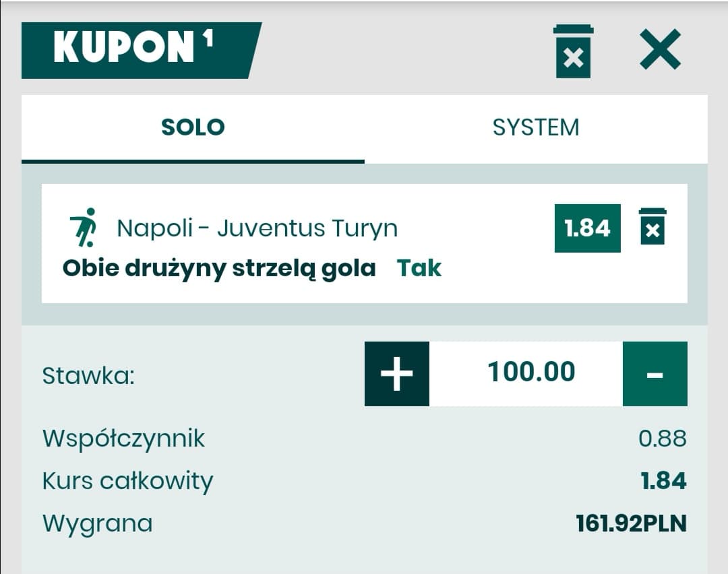Close the Kupon panel with X
728x574 pixels.
pyautogui.click(x=660, y=51)
